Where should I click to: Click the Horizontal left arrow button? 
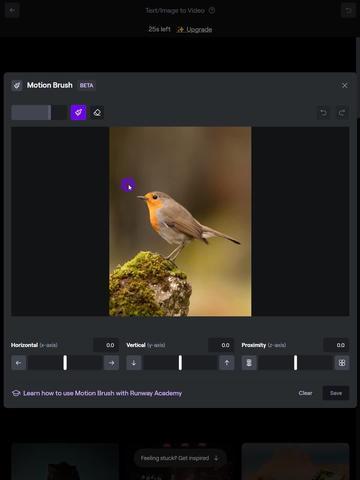point(19,363)
